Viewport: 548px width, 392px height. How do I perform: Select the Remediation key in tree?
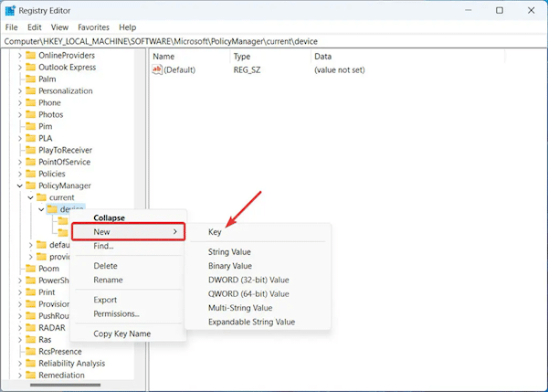61,375
